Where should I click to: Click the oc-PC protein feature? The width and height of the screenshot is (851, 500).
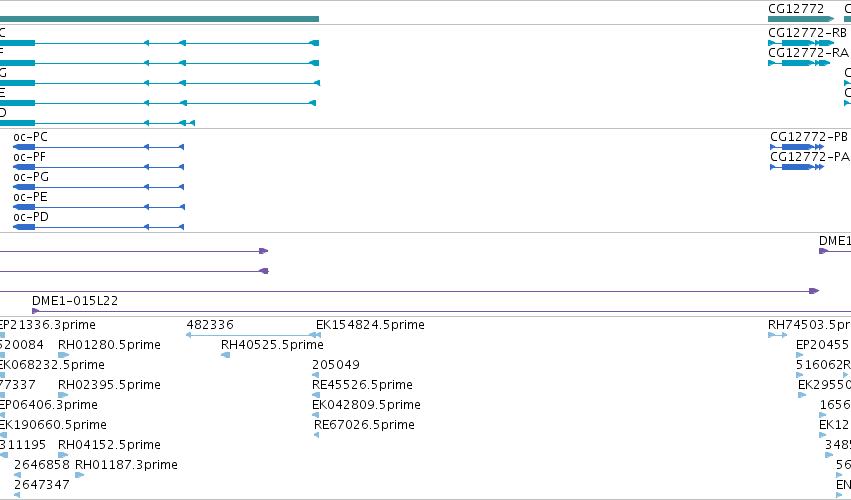tap(98, 147)
